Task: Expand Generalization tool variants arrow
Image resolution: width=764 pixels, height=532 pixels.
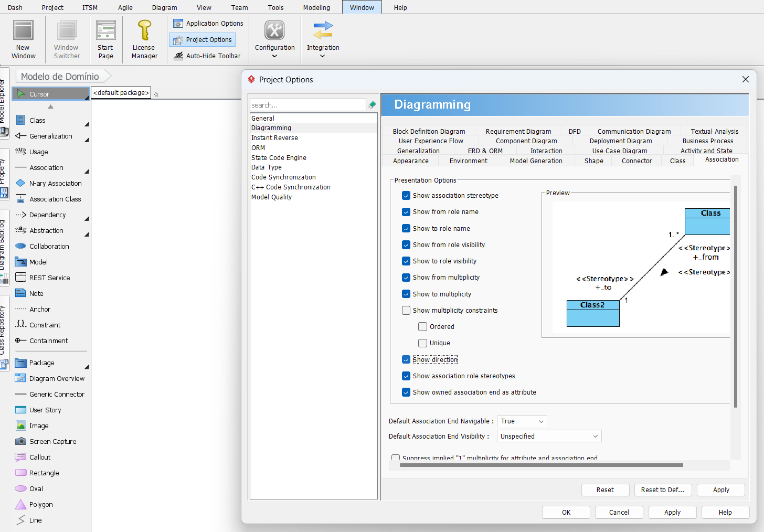Action: coord(87,140)
